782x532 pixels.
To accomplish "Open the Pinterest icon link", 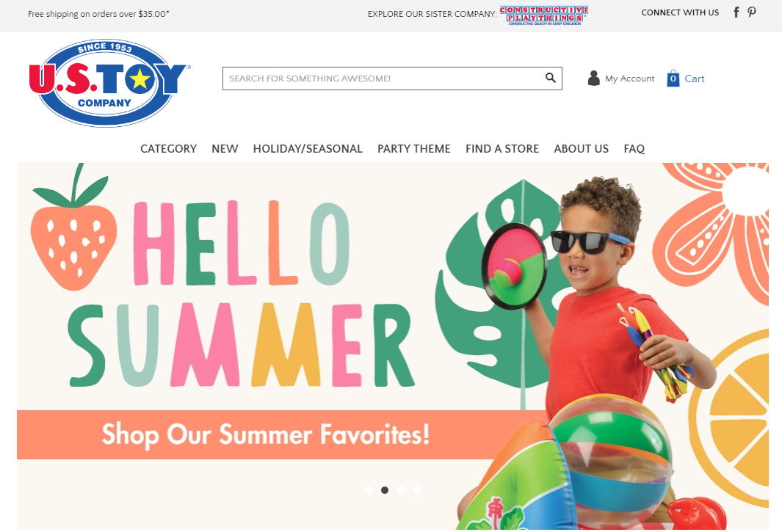I will click(x=752, y=12).
